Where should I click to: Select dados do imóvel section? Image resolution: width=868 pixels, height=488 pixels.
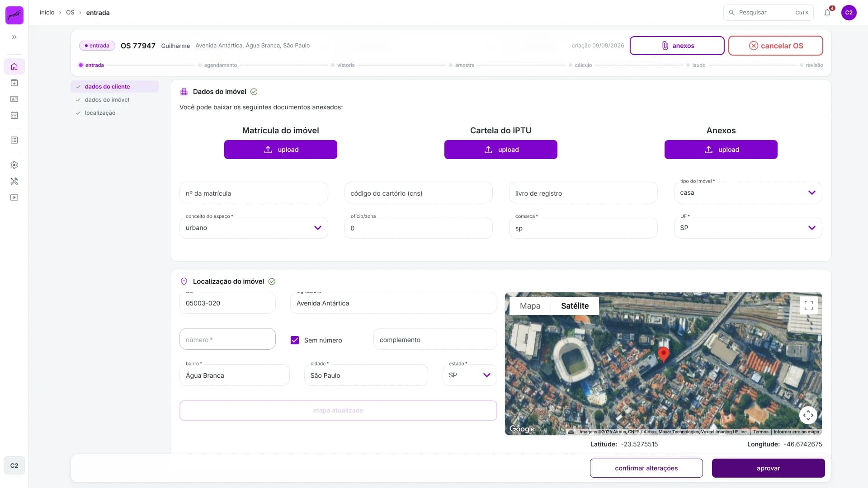pos(115,99)
